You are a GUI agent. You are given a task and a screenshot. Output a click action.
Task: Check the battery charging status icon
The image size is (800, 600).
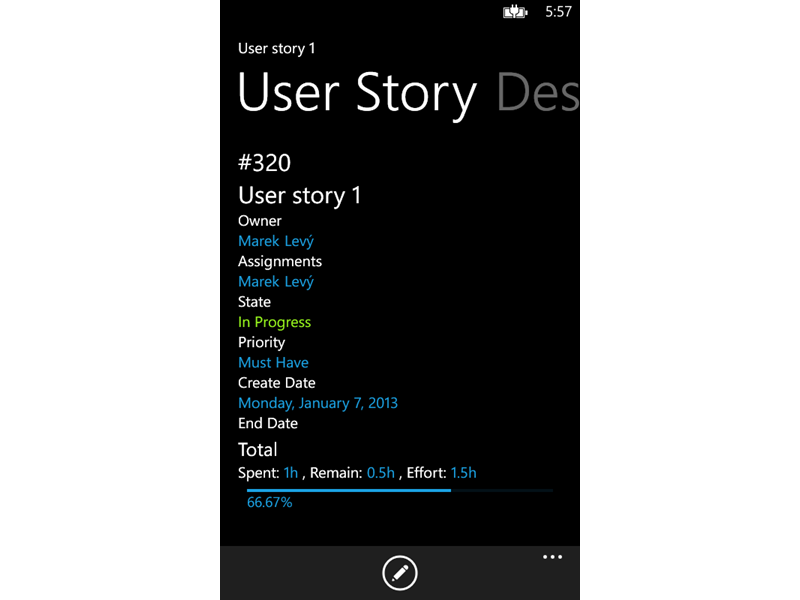click(515, 12)
